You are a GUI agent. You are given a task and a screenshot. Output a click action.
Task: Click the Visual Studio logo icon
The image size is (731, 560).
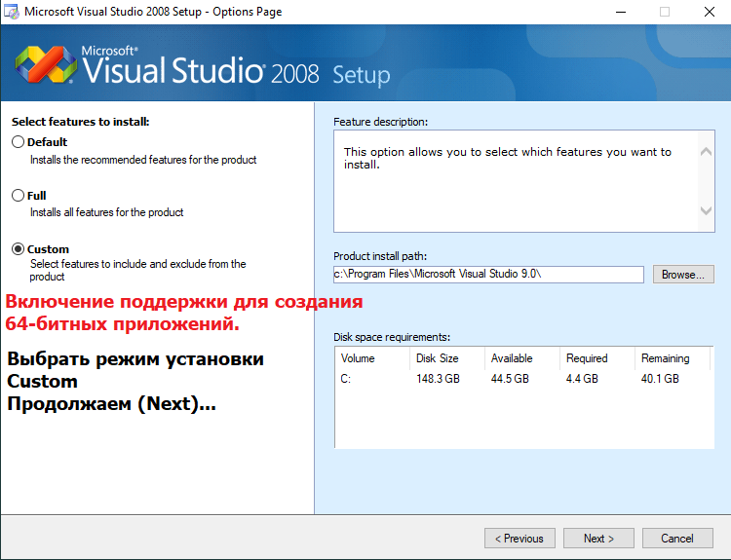[46, 64]
